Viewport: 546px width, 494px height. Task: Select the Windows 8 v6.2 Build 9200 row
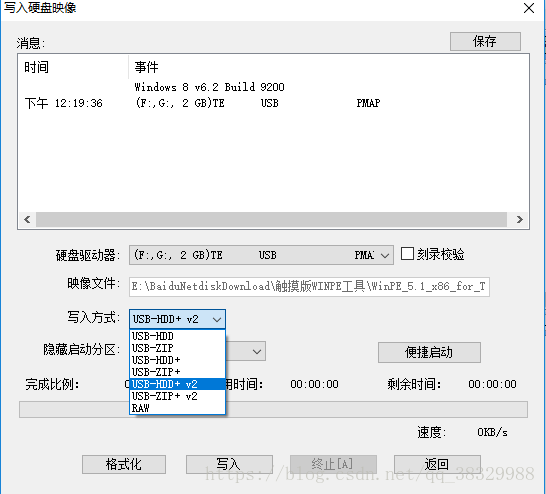click(273, 87)
